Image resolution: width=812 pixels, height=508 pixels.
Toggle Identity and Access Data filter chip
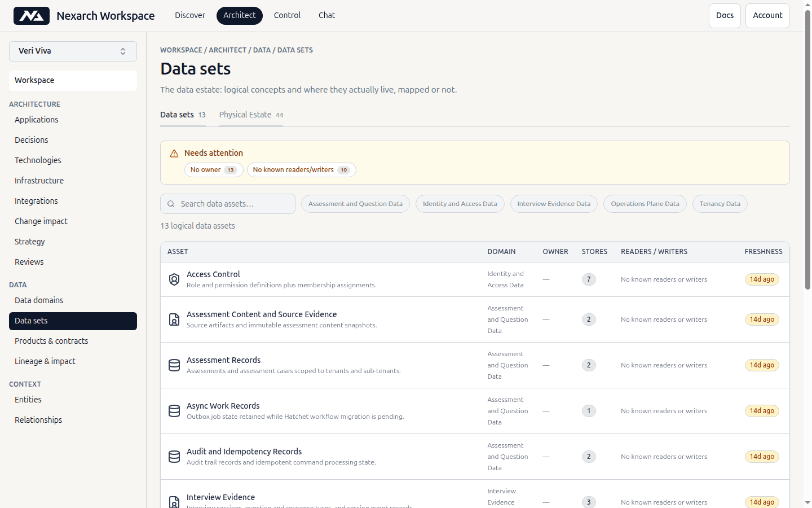click(x=460, y=204)
